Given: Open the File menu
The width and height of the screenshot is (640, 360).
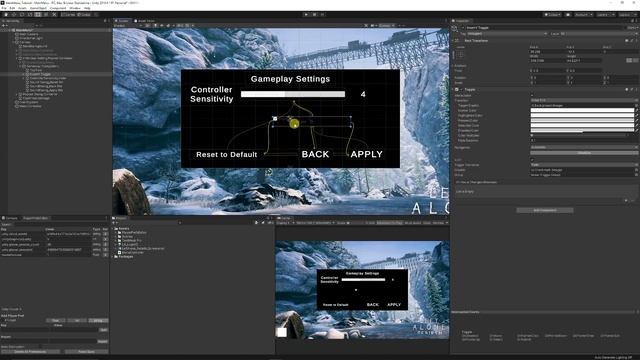Looking at the screenshot, I should click(4, 8).
